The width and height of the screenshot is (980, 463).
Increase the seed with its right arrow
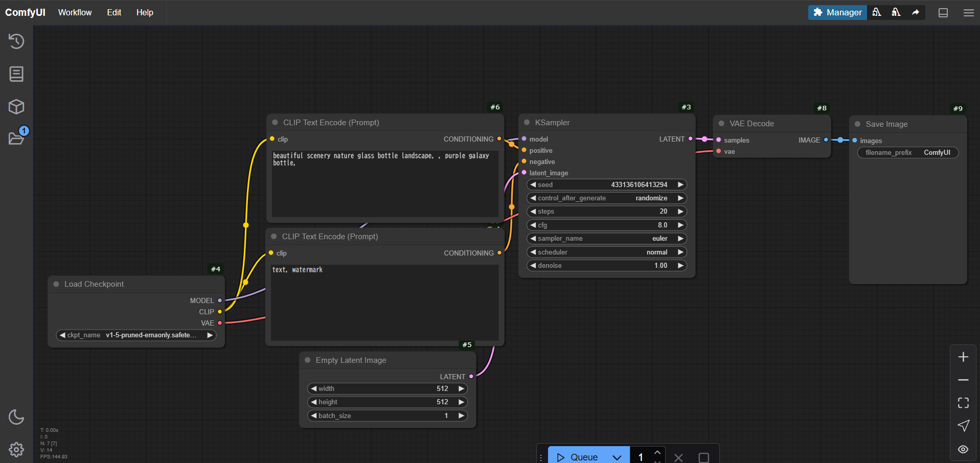680,184
